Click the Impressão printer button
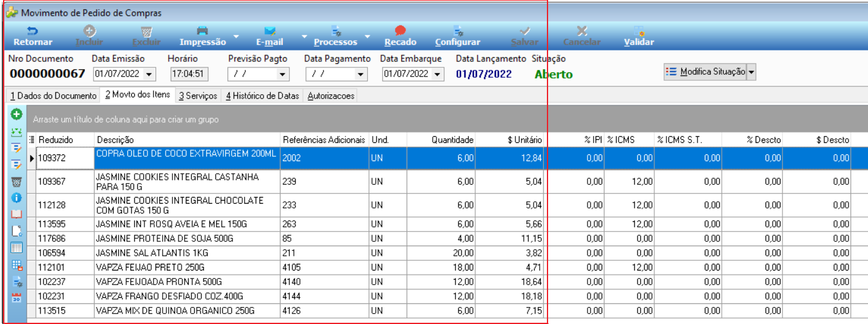This screenshot has width=868, height=324. coord(203,36)
